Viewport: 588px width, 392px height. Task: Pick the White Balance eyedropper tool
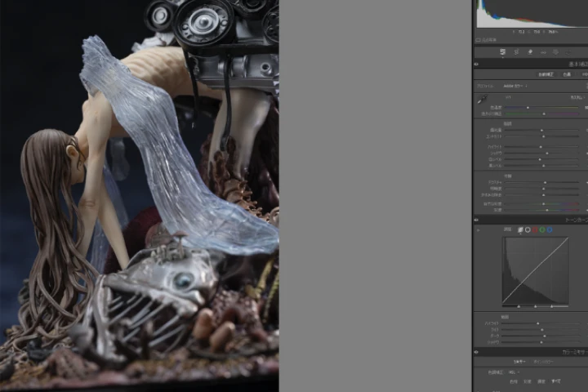[x=482, y=100]
